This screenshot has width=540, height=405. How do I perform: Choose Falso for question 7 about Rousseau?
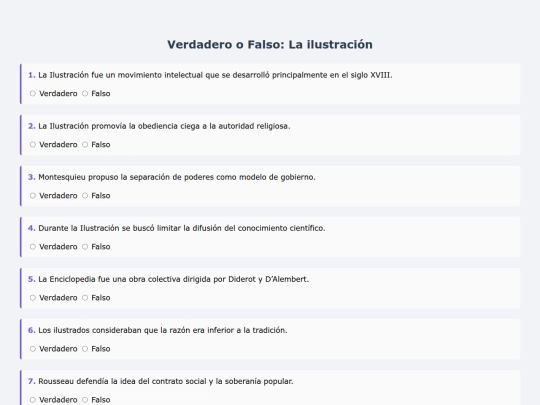pos(85,400)
